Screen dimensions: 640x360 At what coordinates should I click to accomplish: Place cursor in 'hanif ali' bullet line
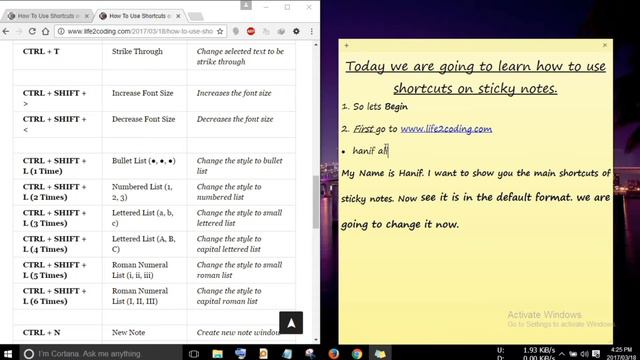(x=370, y=151)
